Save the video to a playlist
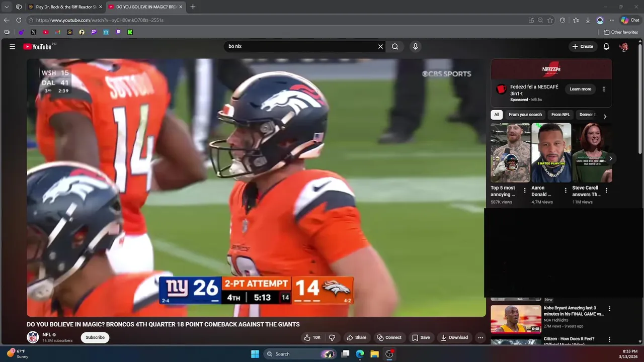This screenshot has width=644, height=362. [421, 337]
